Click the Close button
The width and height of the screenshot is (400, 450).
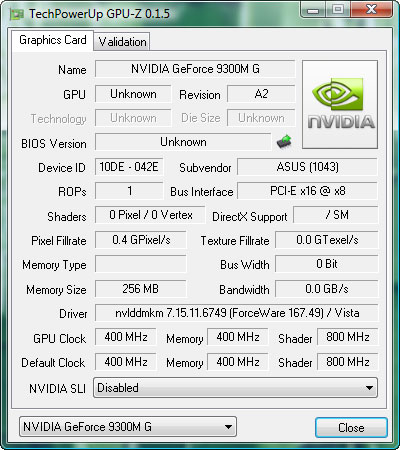tap(351, 428)
